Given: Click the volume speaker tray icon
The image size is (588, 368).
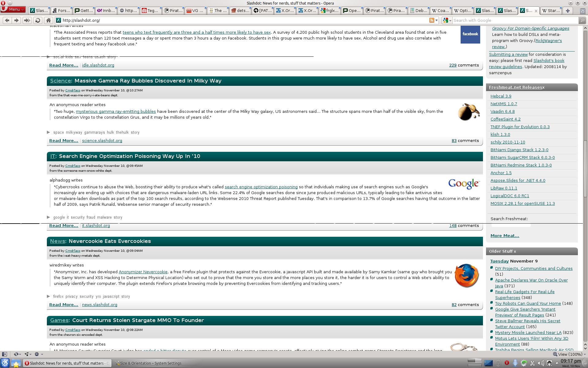Looking at the screenshot, I should (541, 363).
